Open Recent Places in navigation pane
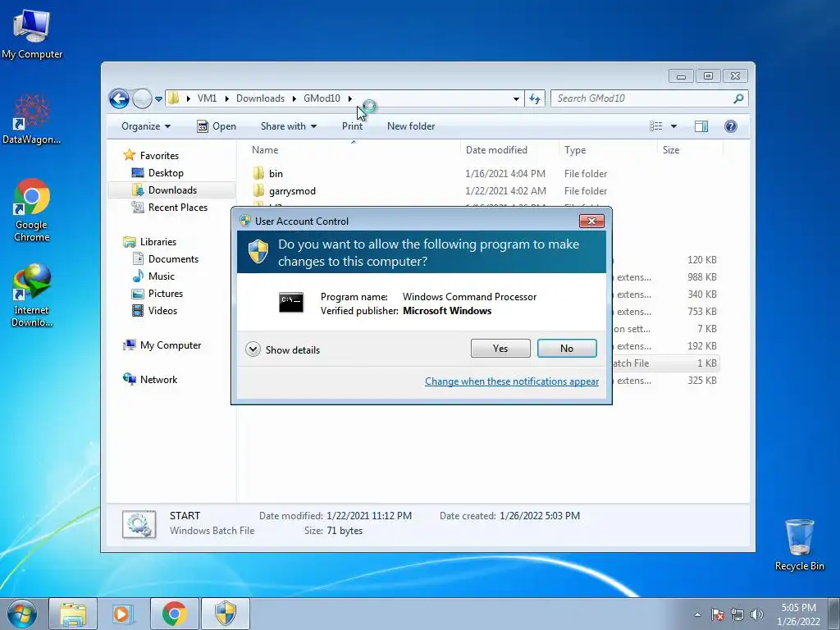The height and width of the screenshot is (630, 840). pos(177,208)
